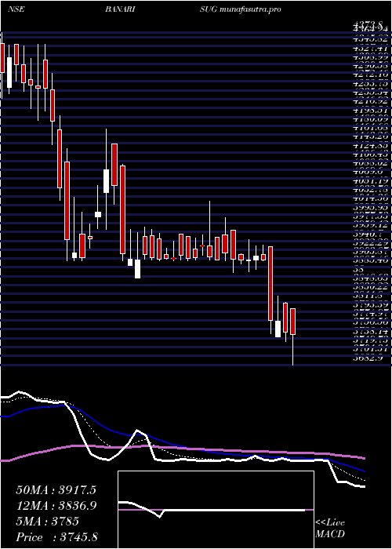Click the 4069.6 price axis label
Image resolution: width=392 pixels, height=549 pixels.
click(367, 173)
